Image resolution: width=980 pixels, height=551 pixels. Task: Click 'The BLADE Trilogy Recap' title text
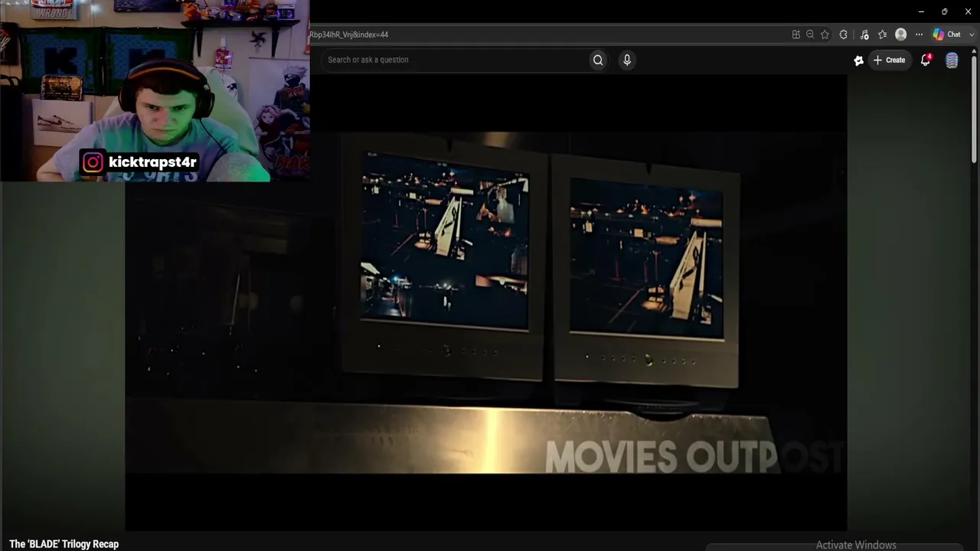[x=64, y=544]
